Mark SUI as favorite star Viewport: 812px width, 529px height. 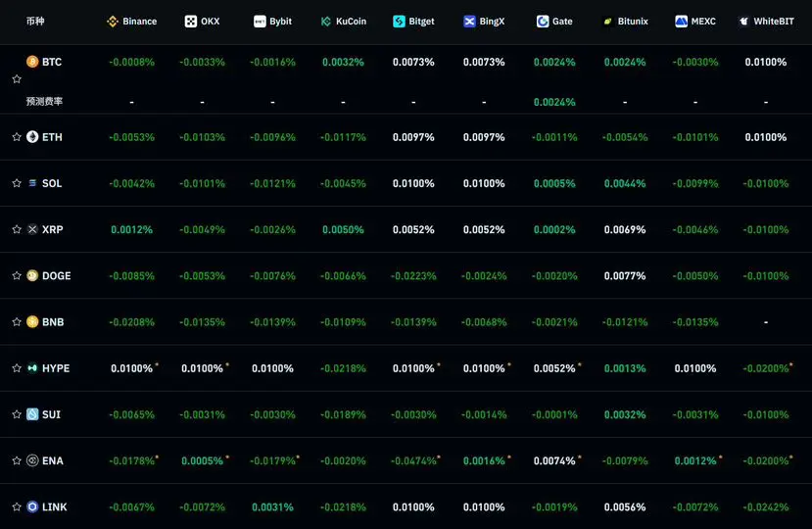(x=17, y=414)
